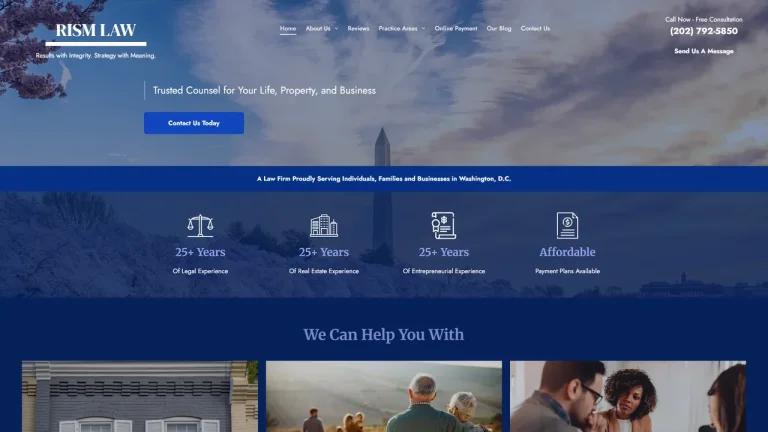Click the scales of justice icon
768x432 pixels.
200,226
